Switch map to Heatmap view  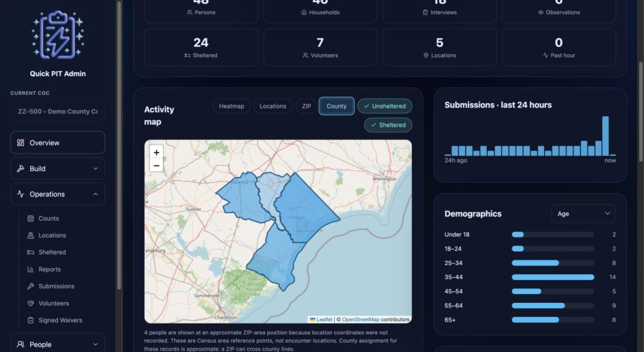[x=231, y=106]
